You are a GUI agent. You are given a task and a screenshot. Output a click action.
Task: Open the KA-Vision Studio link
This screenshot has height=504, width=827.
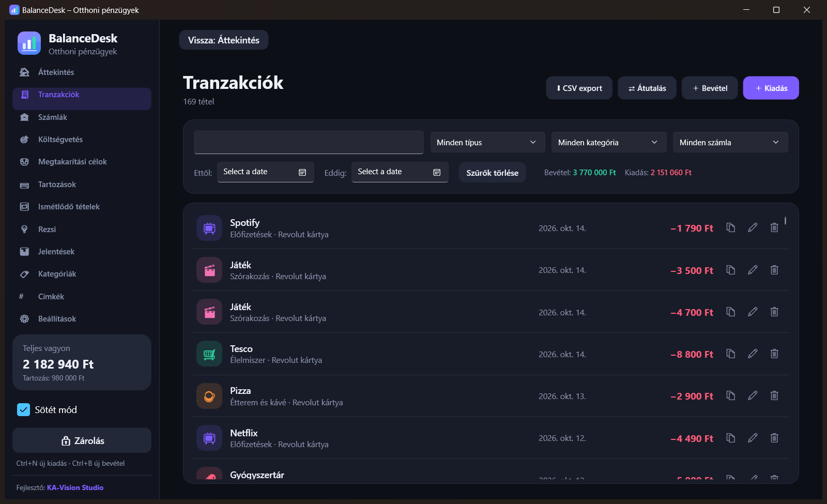75,487
